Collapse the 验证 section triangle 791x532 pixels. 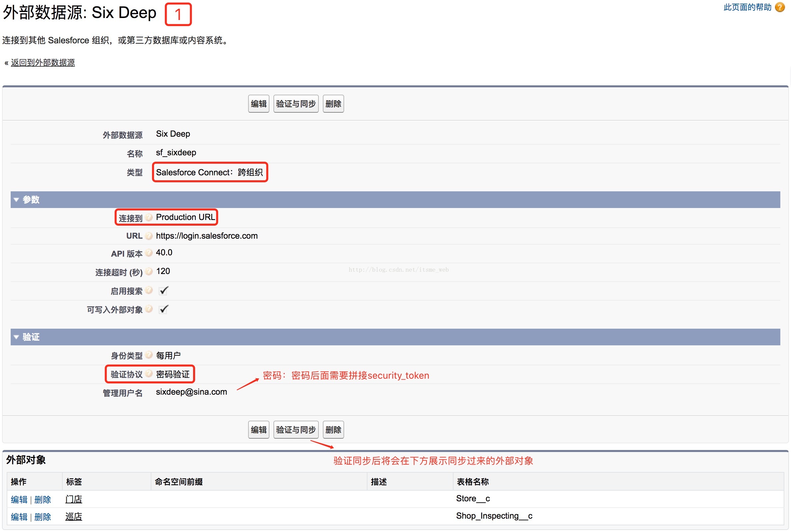16,337
